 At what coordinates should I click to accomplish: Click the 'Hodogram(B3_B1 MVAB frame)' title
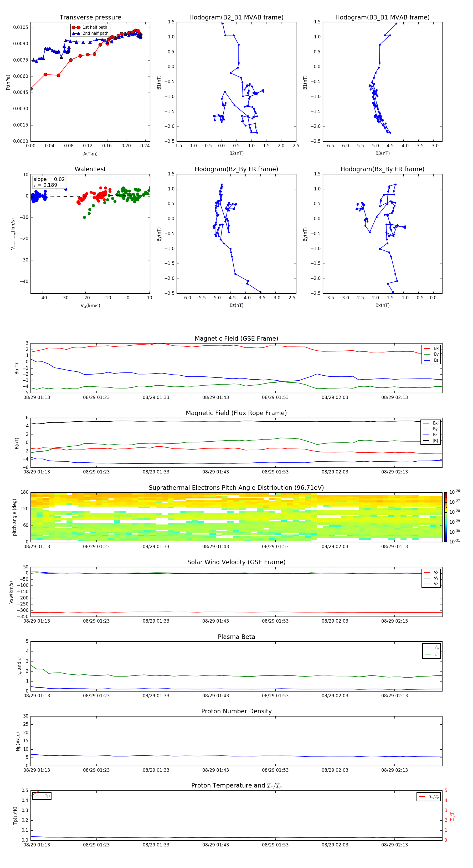click(382, 18)
